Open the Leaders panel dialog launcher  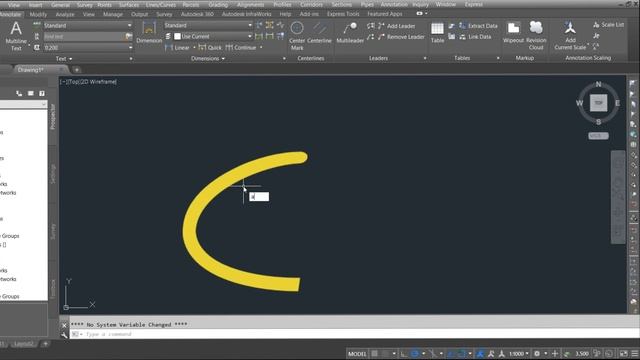tap(425, 58)
